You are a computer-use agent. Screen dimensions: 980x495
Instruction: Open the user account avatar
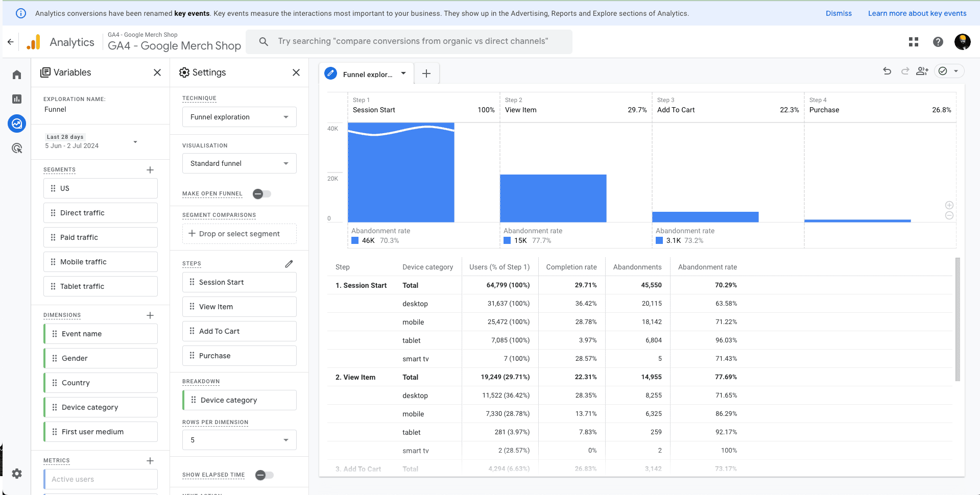click(963, 42)
